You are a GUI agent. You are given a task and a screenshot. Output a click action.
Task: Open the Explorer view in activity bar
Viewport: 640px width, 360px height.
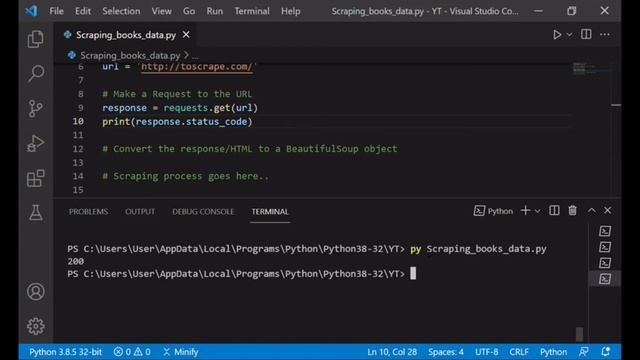coord(36,39)
